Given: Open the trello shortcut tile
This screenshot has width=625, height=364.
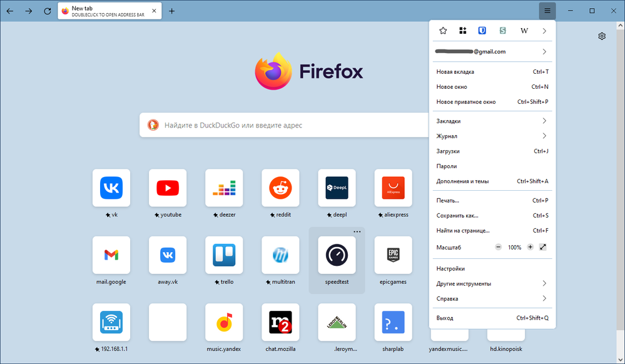Looking at the screenshot, I should click(x=224, y=255).
